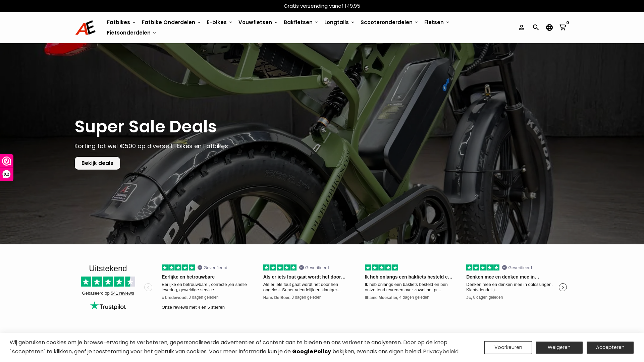Viewport: 644px width, 362px height.
Task: Open the account user icon
Action: pyautogui.click(x=521, y=27)
